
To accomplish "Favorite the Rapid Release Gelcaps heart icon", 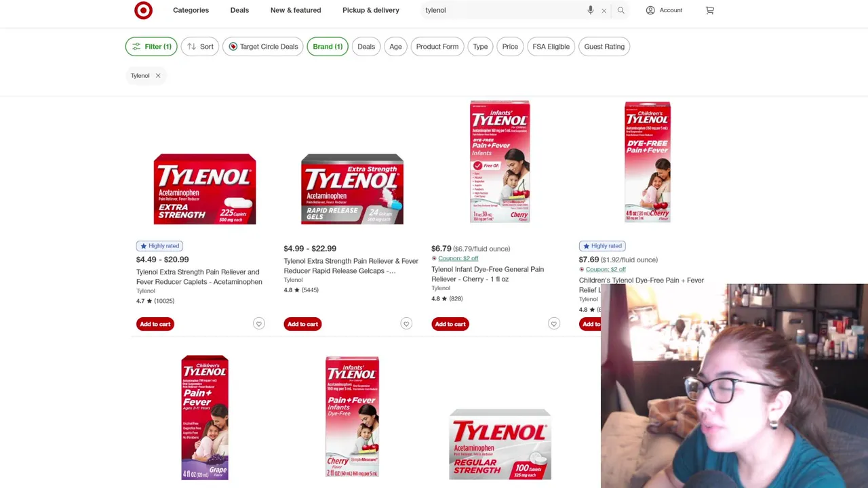I will click(406, 324).
